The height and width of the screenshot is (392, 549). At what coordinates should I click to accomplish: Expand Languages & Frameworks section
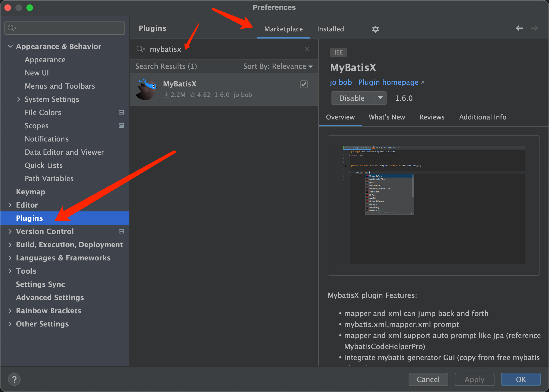point(10,258)
